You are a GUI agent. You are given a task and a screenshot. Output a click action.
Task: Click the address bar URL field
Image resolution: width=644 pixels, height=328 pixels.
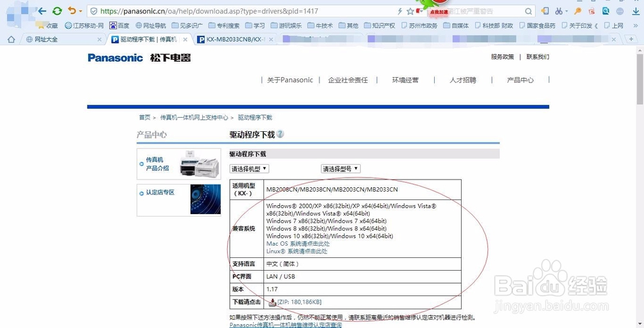(x=247, y=11)
